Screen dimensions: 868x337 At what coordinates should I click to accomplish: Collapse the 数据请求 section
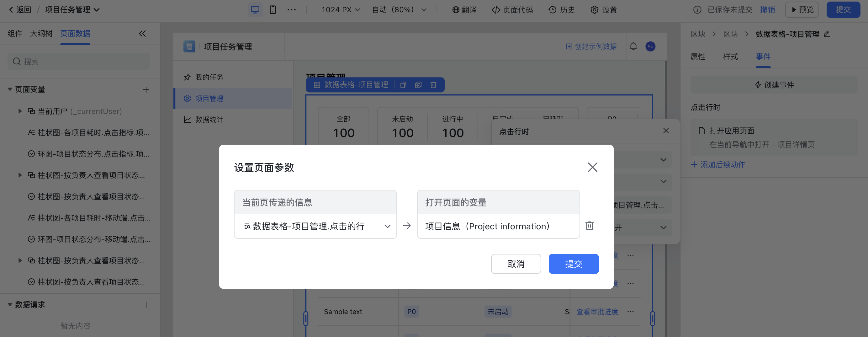coord(10,305)
